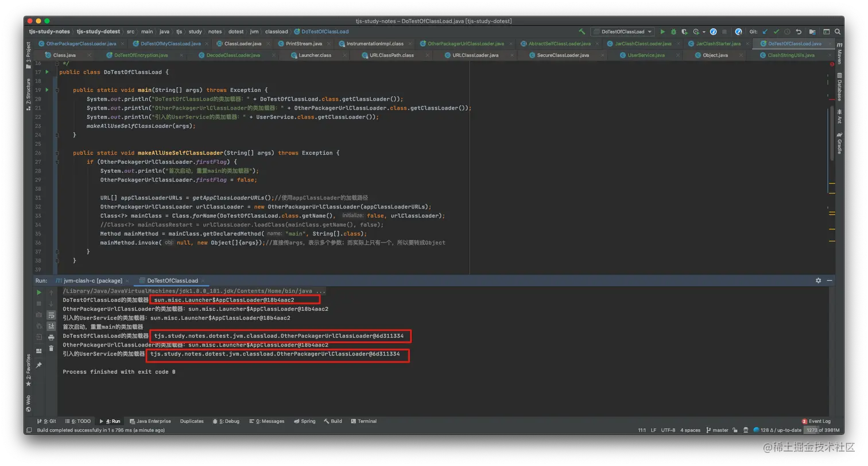
Task: Switch to the JarClashStarter.java editor tab
Action: (718, 44)
